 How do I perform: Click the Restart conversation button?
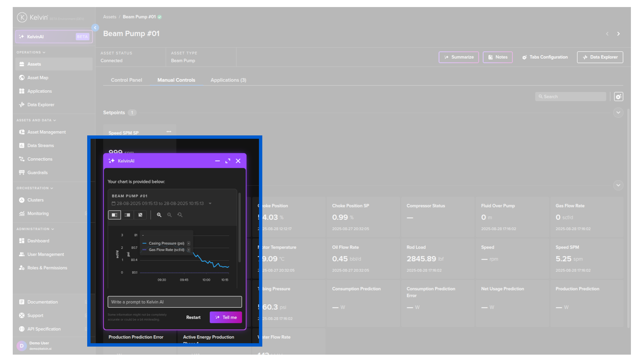tap(193, 317)
